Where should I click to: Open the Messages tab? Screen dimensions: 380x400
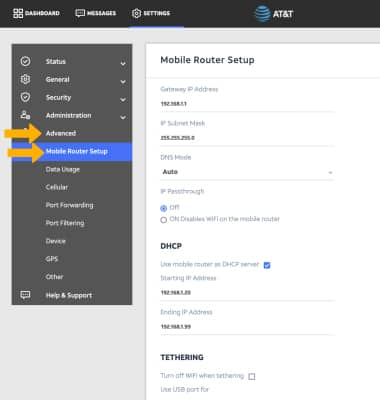pyautogui.click(x=96, y=13)
